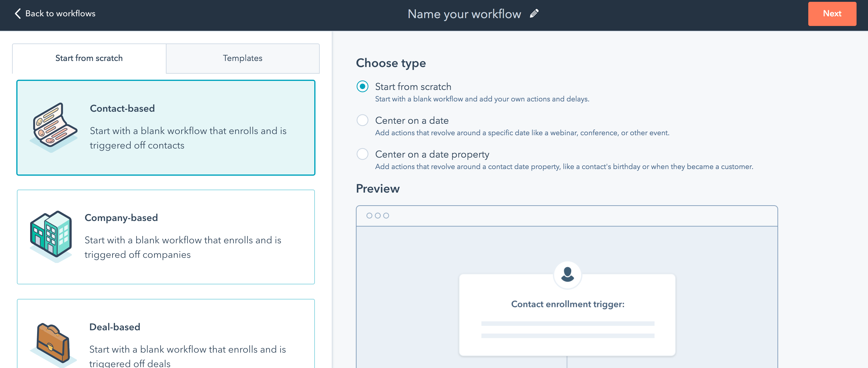868x368 pixels.
Task: Click the contact avatar icon in the preview
Action: (567, 275)
